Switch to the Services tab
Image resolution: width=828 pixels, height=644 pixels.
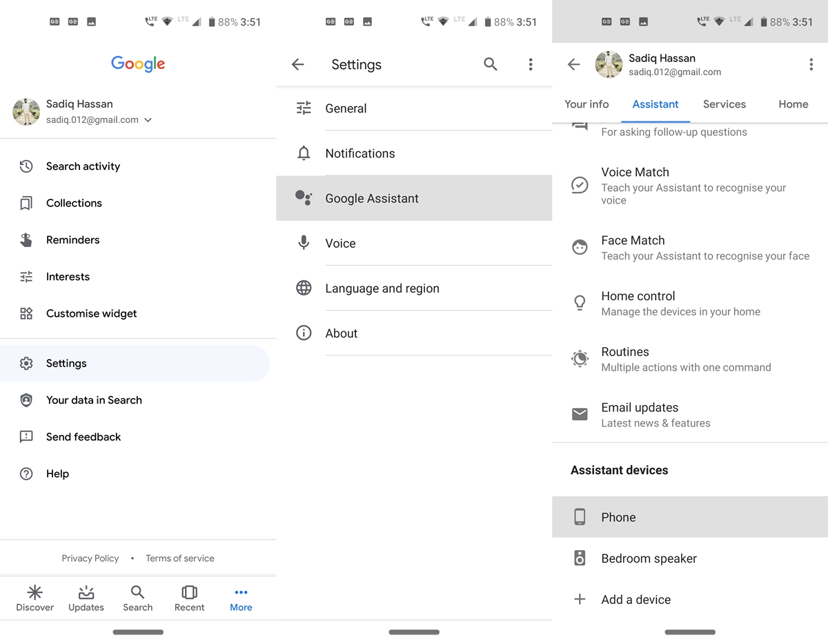[x=724, y=104]
